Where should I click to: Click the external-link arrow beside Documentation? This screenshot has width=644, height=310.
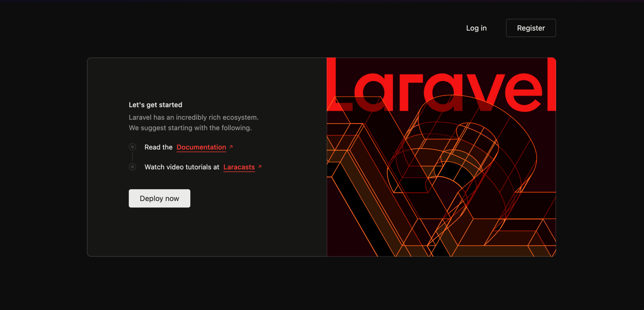pyautogui.click(x=231, y=147)
